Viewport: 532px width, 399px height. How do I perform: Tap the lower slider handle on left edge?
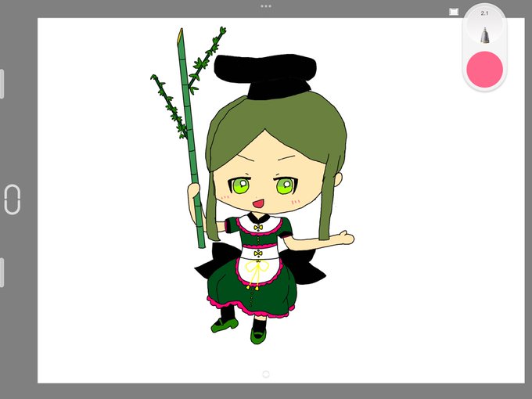(2, 272)
